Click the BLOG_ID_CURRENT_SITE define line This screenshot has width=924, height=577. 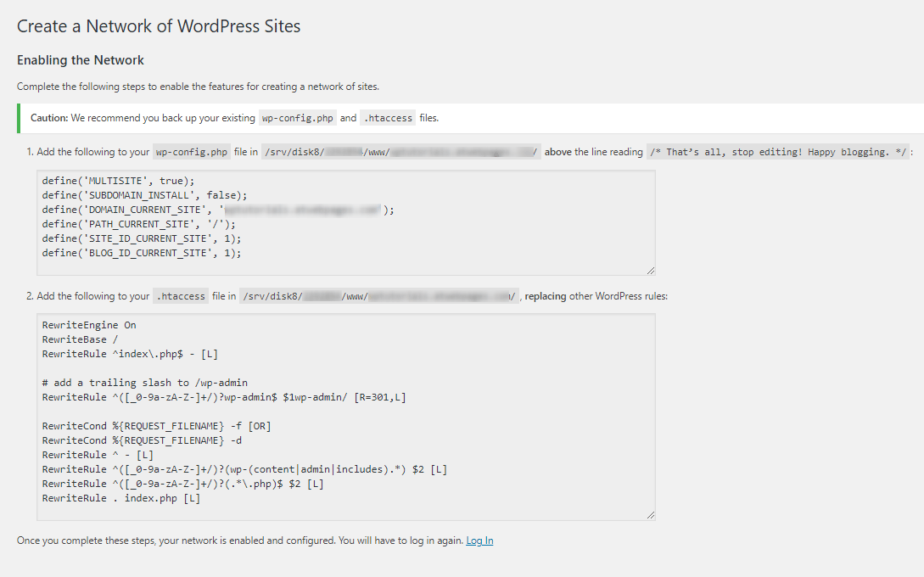pyautogui.click(x=142, y=253)
